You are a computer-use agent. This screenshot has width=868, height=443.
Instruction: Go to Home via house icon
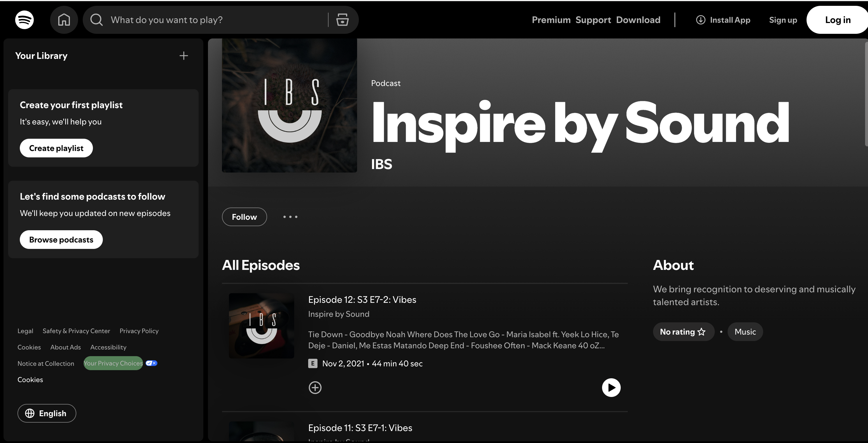pyautogui.click(x=64, y=20)
